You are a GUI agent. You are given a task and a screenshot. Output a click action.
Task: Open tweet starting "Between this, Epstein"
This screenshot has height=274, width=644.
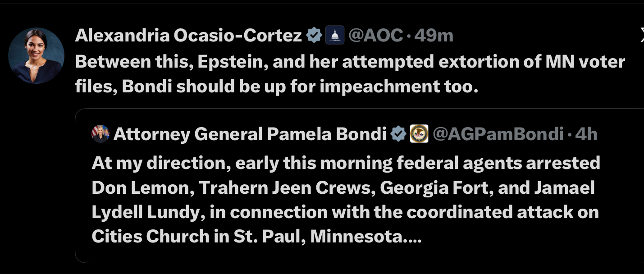click(x=350, y=62)
